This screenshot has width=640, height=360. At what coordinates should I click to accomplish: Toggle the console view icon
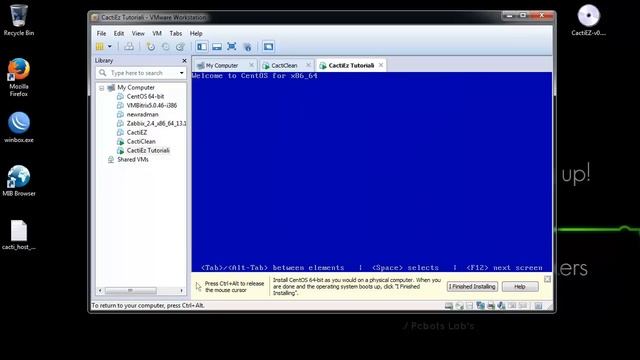(x=269, y=47)
